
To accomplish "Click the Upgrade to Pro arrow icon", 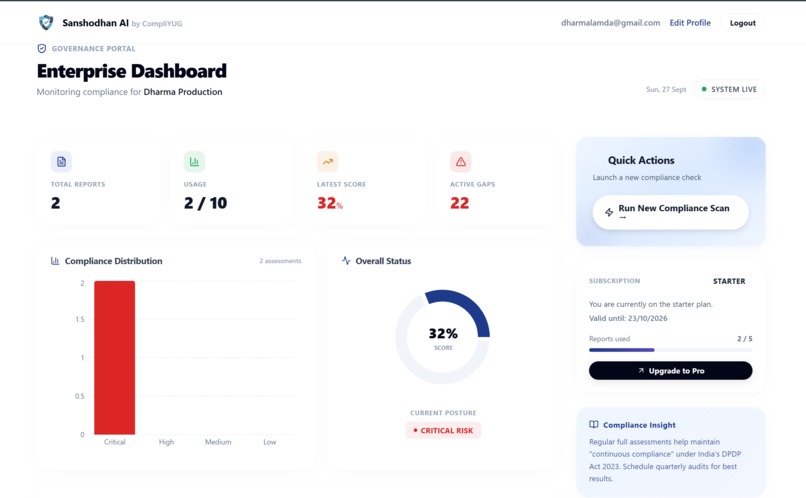I will coord(641,371).
